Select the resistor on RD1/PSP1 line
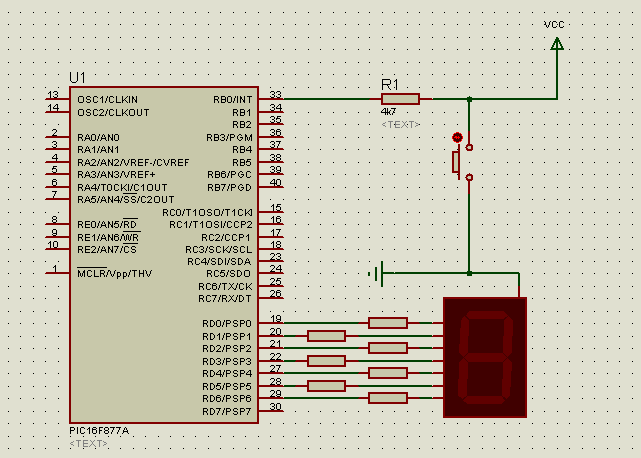The image size is (641, 458). tap(326, 336)
